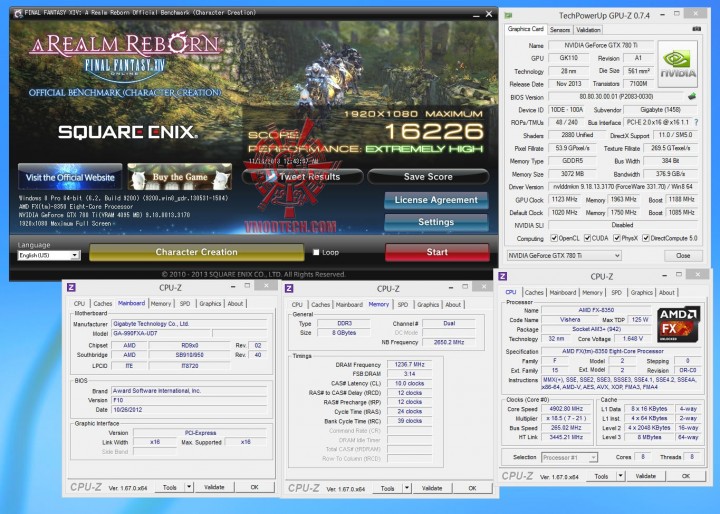Image resolution: width=720 pixels, height=514 pixels.
Task: Enable the Loop checkbox in benchmark
Action: [x=316, y=252]
